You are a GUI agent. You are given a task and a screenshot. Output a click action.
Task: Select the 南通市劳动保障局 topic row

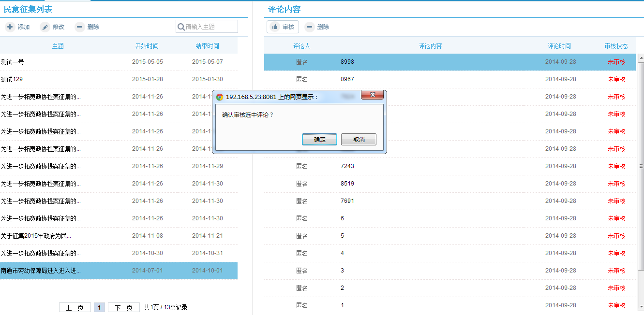coord(119,271)
